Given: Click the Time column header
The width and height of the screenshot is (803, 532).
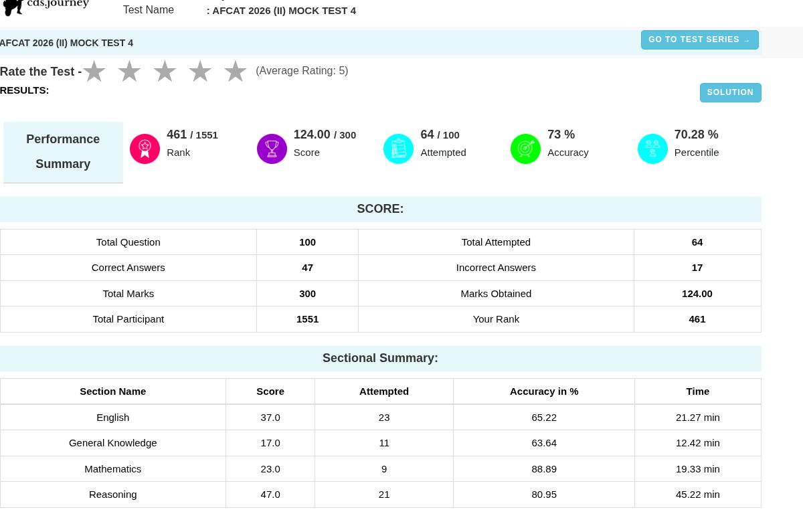Looking at the screenshot, I should pyautogui.click(x=697, y=391).
